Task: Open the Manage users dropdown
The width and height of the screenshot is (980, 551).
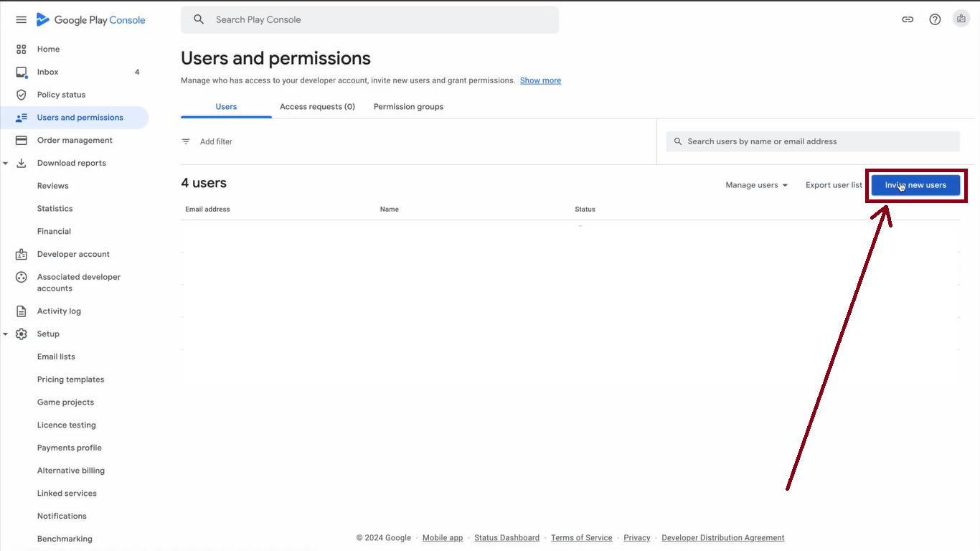Action: [756, 185]
